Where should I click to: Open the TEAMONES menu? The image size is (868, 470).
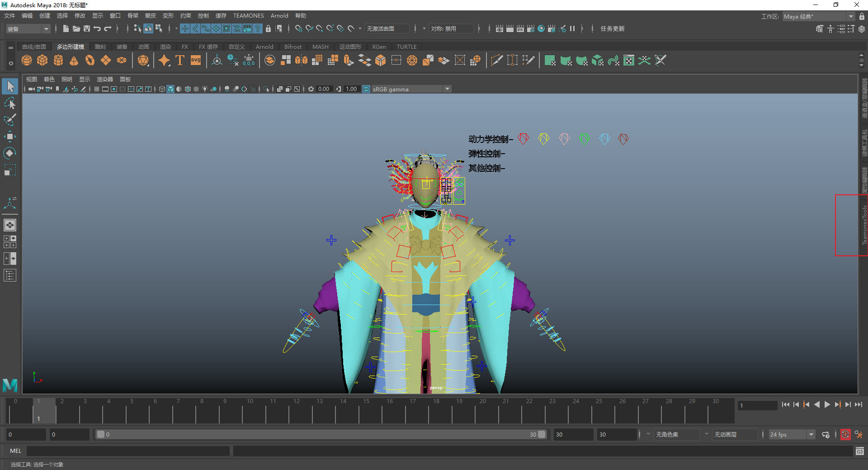[248, 16]
